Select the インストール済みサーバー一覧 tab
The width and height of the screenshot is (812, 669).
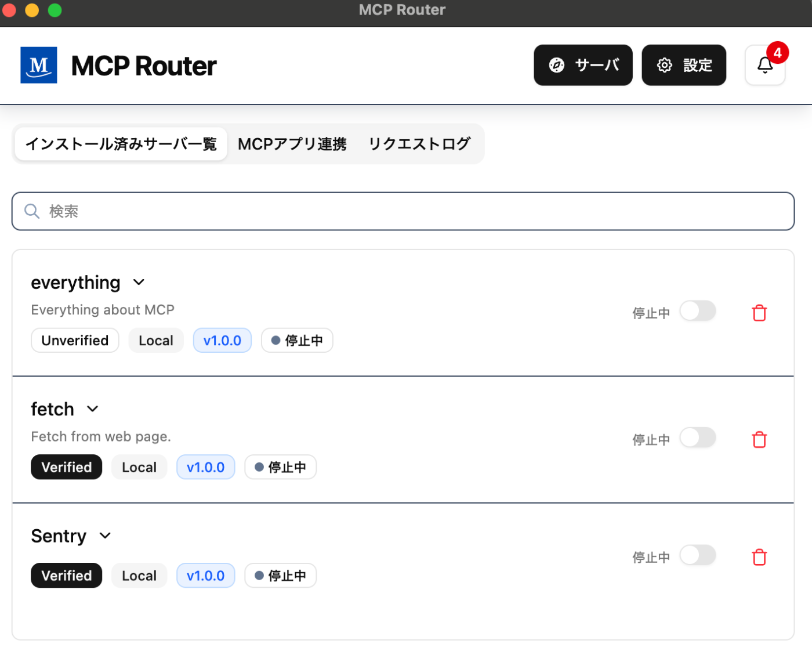(121, 144)
